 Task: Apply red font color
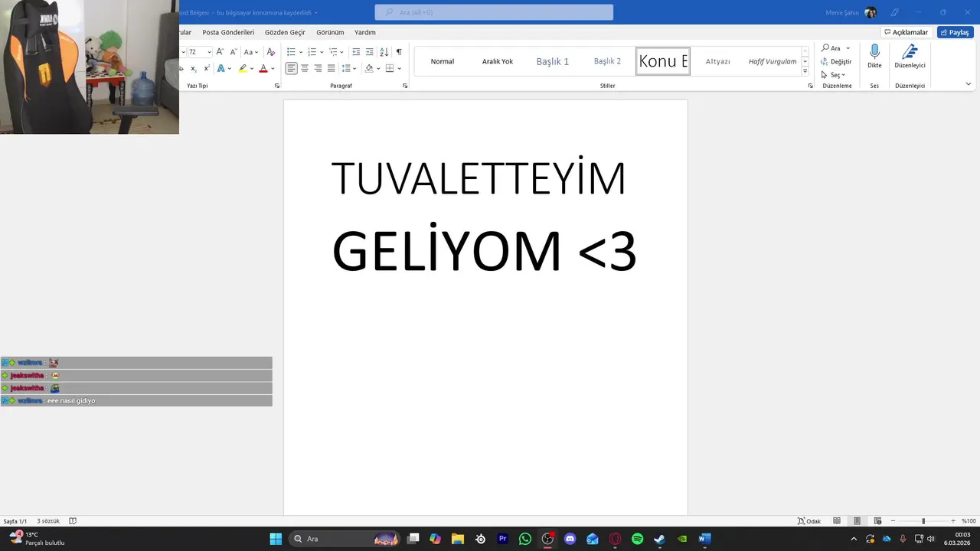[263, 69]
